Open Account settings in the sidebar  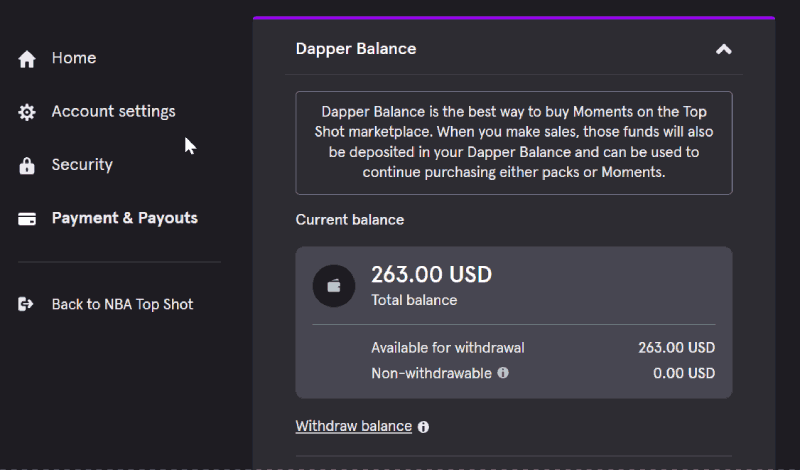[x=113, y=111]
